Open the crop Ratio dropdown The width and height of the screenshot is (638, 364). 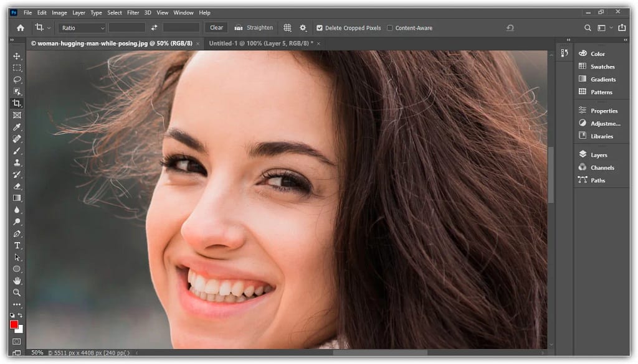[82, 27]
